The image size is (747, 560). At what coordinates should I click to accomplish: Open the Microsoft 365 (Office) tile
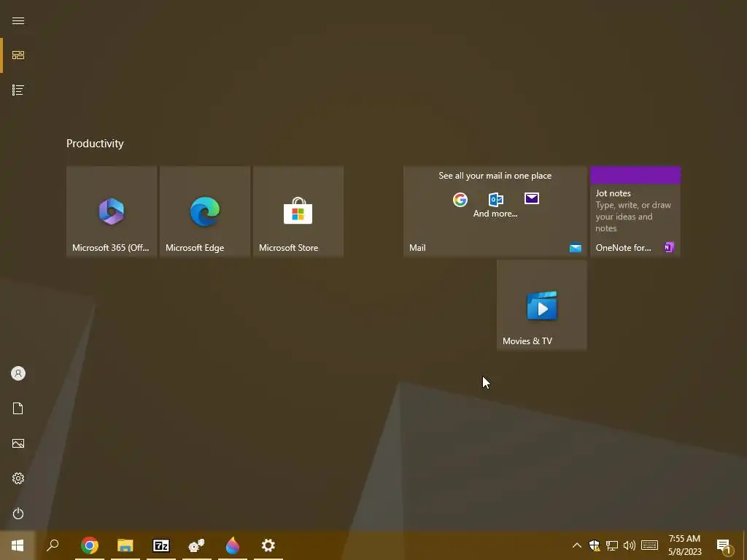112,211
